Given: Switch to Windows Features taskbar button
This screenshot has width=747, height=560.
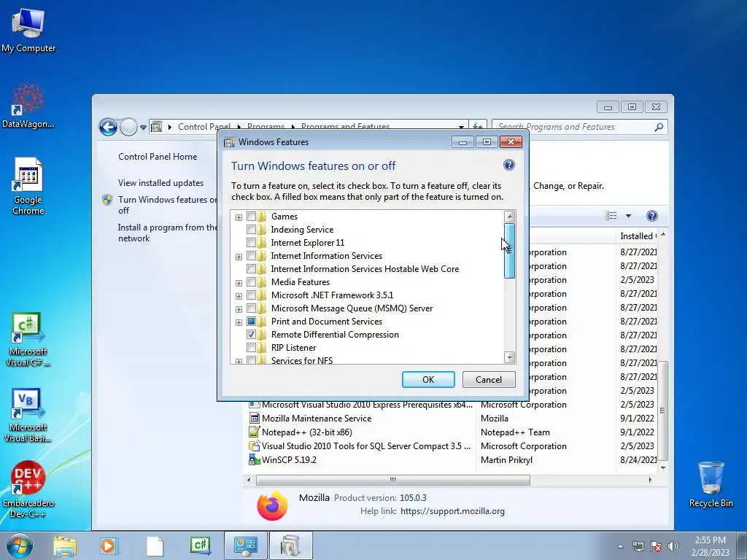Looking at the screenshot, I should pyautogui.click(x=290, y=545).
